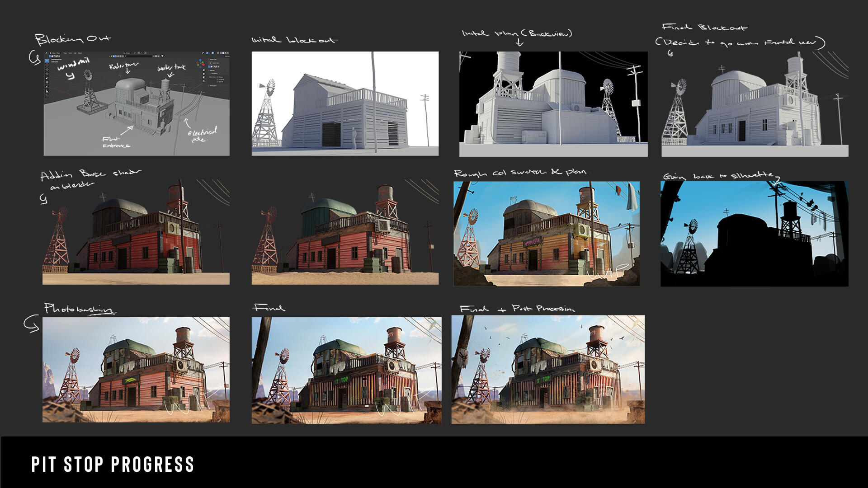Open the silhouette study image
This screenshot has width=868, height=488.
[754, 234]
